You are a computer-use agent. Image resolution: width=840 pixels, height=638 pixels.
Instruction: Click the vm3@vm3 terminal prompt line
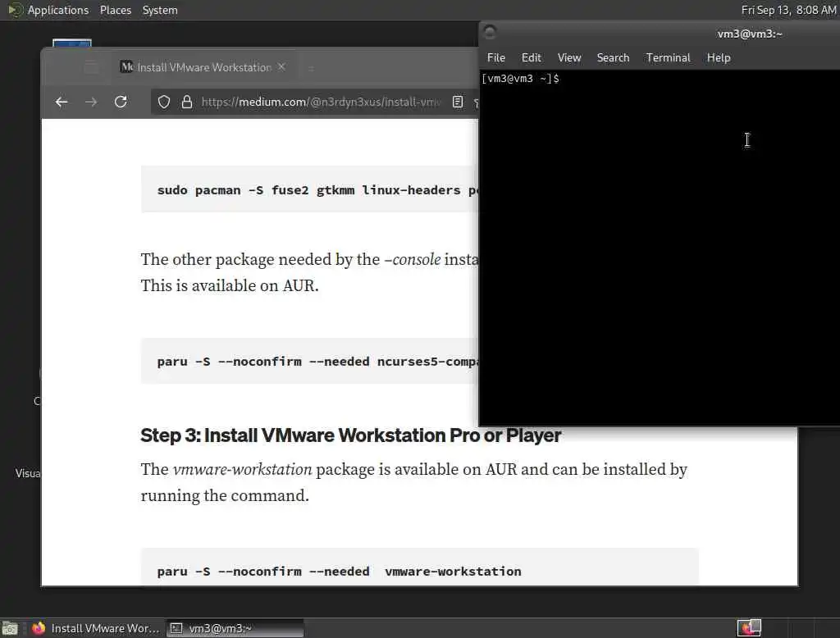tap(520, 79)
